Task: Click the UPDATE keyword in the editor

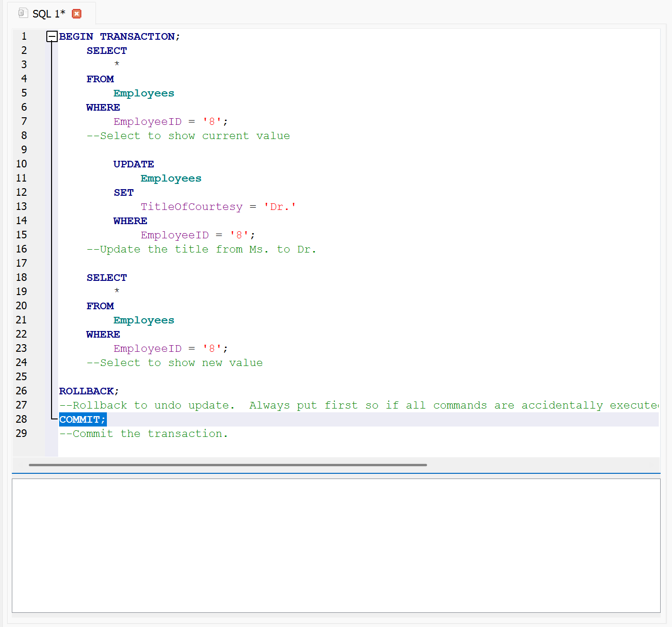Action: [133, 164]
